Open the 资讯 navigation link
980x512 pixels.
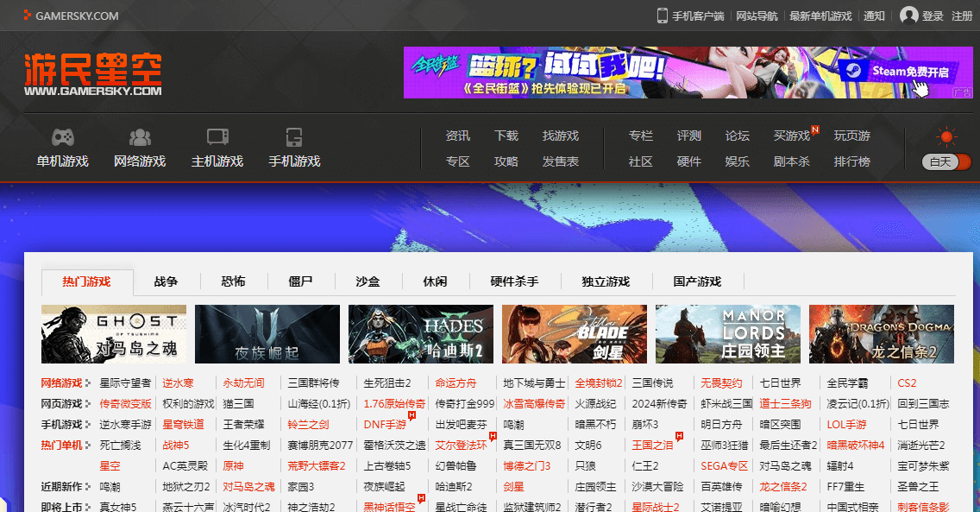tap(457, 136)
